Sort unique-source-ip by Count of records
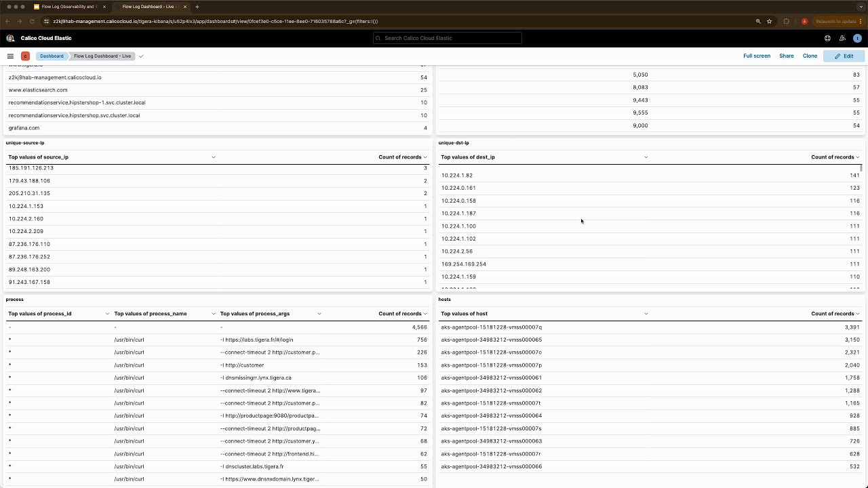 402,157
